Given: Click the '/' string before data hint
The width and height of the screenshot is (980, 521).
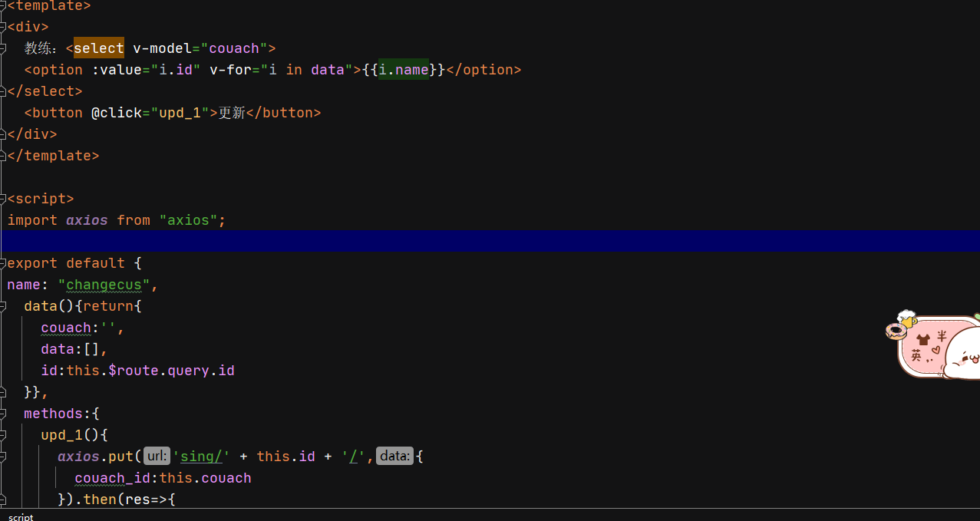Looking at the screenshot, I should pos(355,457).
